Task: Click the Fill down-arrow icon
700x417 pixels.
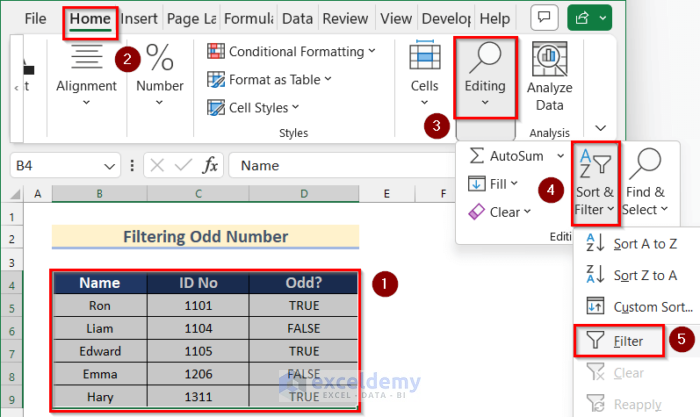Action: [476, 183]
